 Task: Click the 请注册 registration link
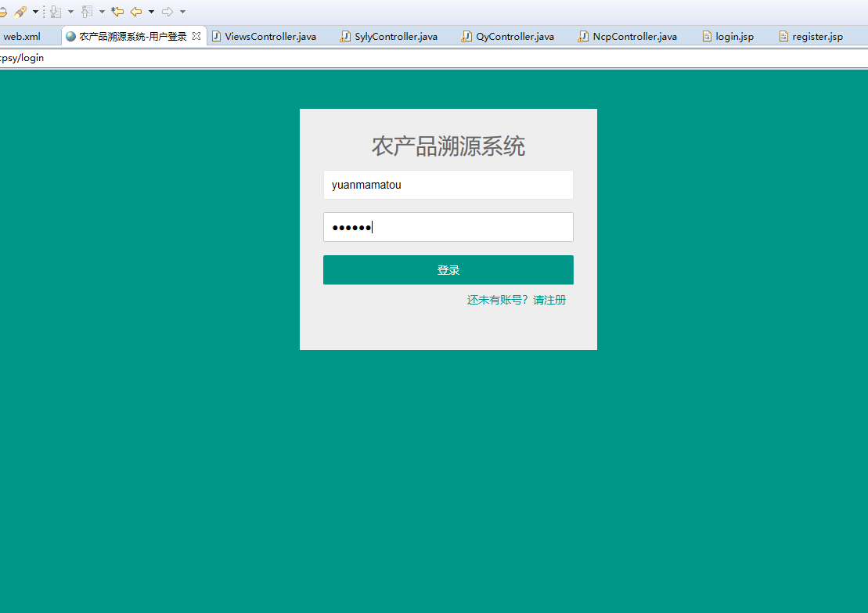(x=550, y=299)
